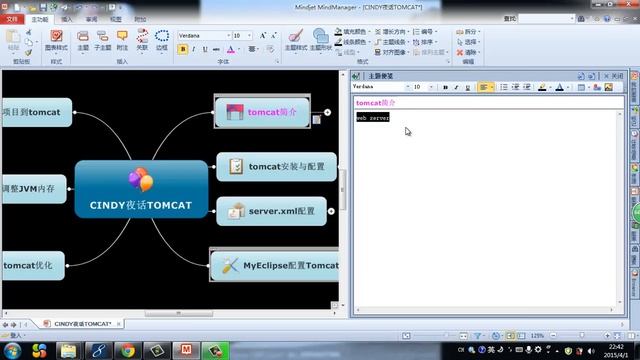This screenshot has width=640, height=360.
Task: Click the Cut scissors icon
Action: click(x=29, y=32)
